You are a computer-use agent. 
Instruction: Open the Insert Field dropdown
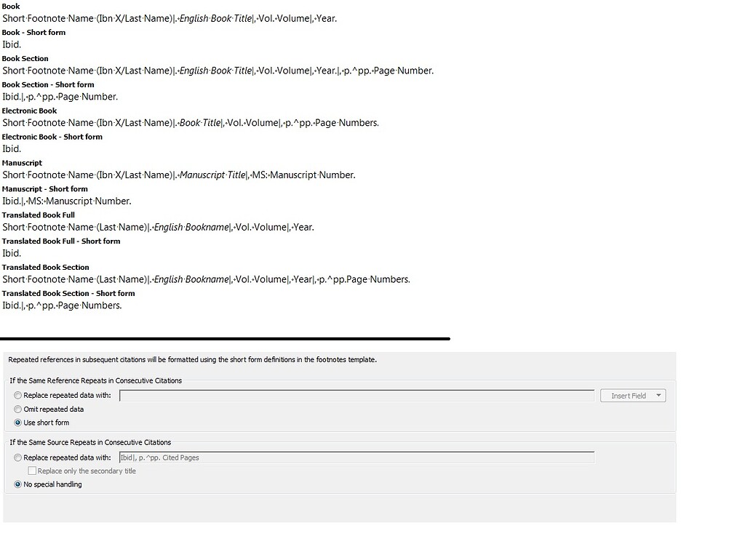pos(632,395)
